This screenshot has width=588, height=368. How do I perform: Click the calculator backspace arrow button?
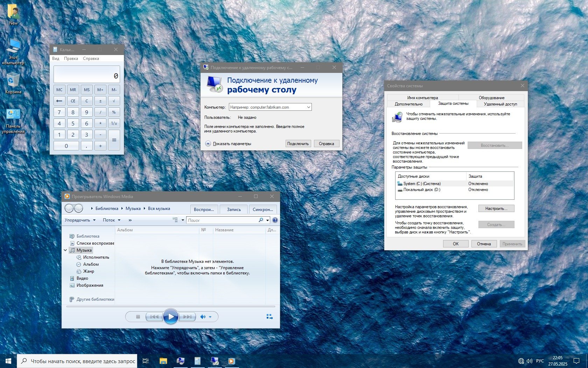click(59, 101)
